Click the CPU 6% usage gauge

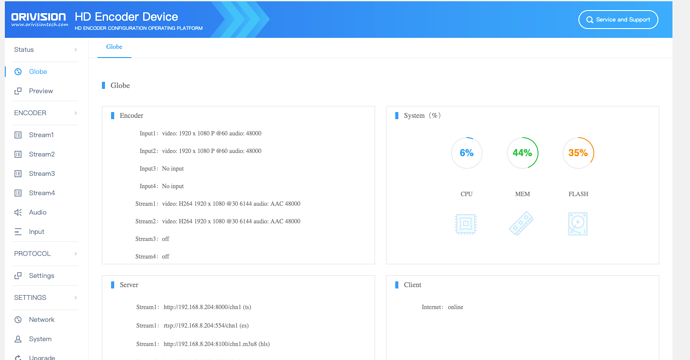pyautogui.click(x=466, y=153)
